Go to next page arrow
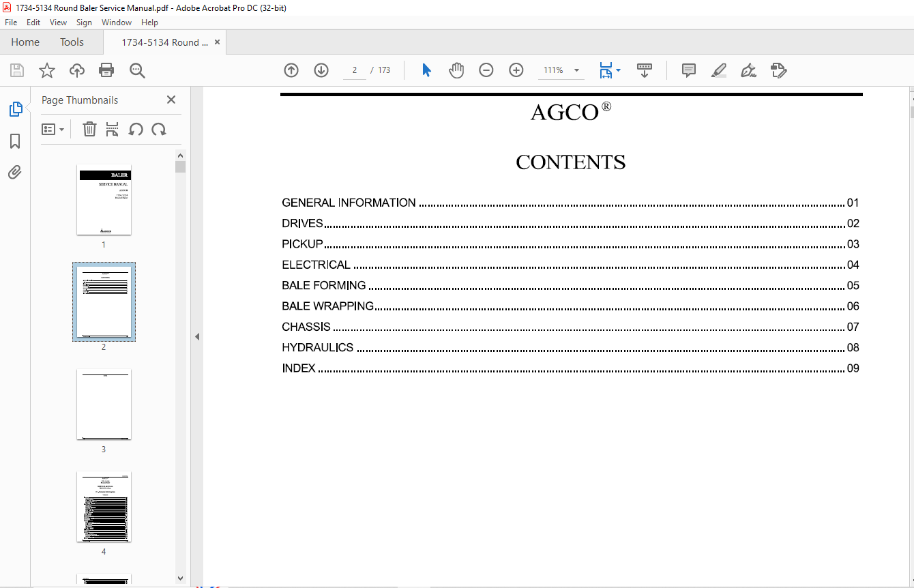Viewport: 914px width, 588px height. pos(321,70)
